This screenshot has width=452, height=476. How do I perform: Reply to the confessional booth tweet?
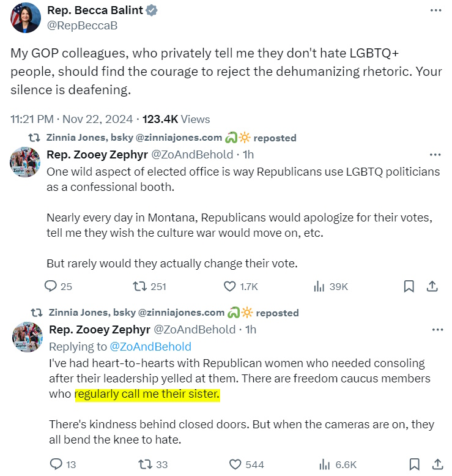click(x=51, y=286)
